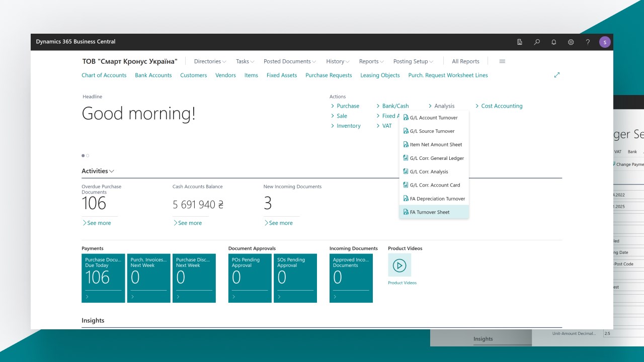Expand the Inventory actions group
This screenshot has height=362, width=644.
click(346, 126)
